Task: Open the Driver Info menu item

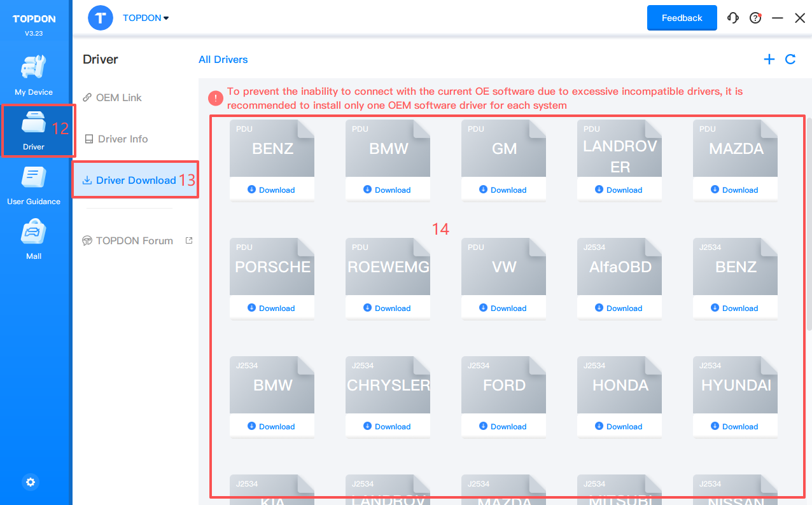Action: [122, 139]
